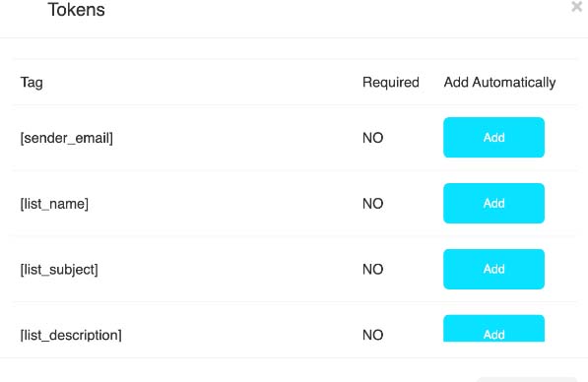Click the Tag column header

coord(32,83)
